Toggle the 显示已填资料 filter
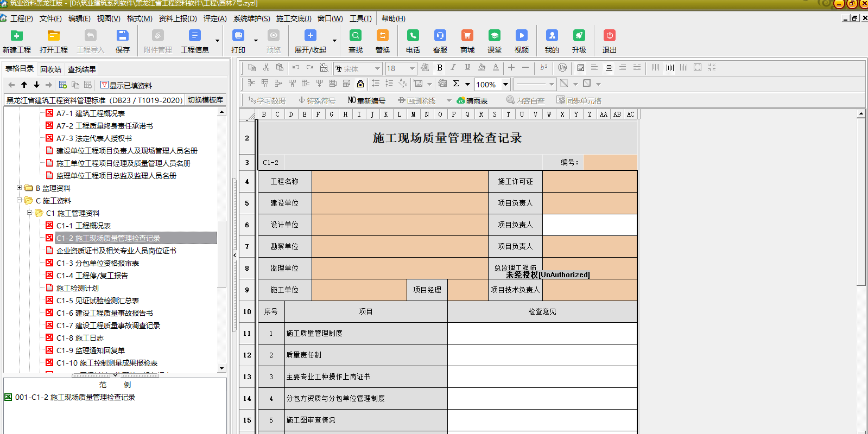The image size is (868, 434). click(126, 85)
